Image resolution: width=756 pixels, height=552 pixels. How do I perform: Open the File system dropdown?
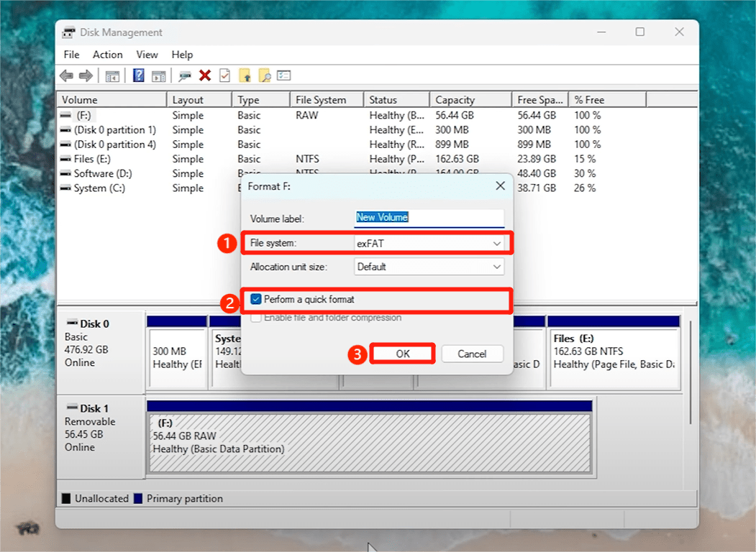[x=429, y=244]
